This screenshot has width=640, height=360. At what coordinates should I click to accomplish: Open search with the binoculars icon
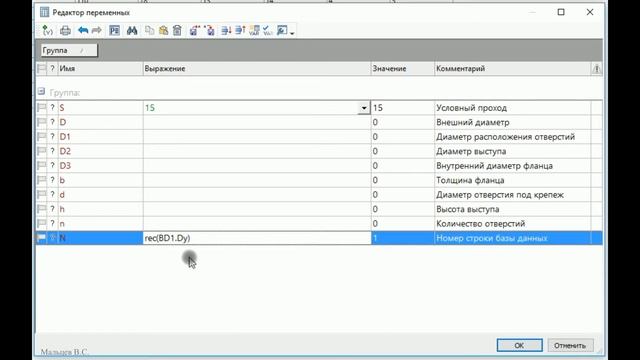point(132,31)
